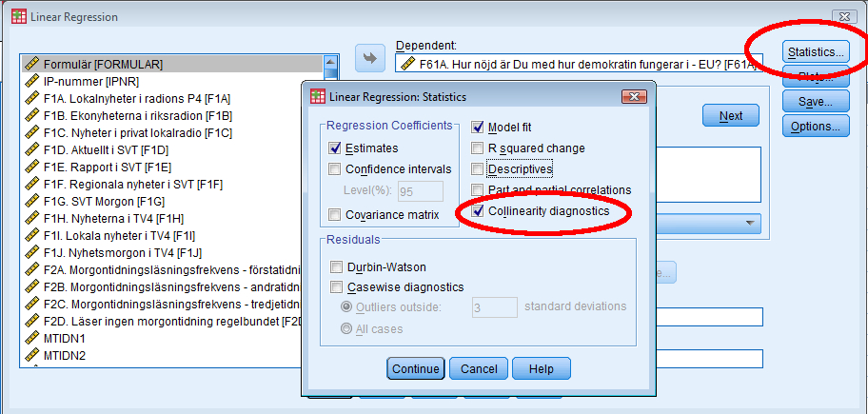
Task: Click the ruler icon beside IP-nummer variable
Action: tap(31, 82)
